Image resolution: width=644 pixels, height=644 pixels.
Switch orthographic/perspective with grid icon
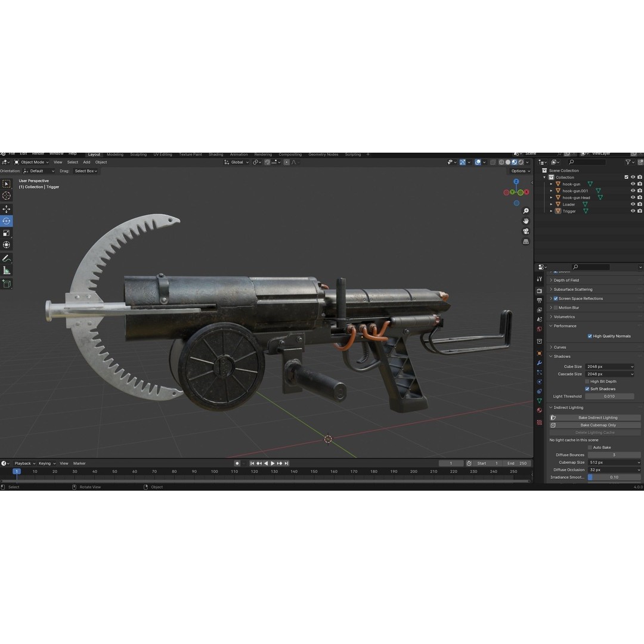click(526, 241)
